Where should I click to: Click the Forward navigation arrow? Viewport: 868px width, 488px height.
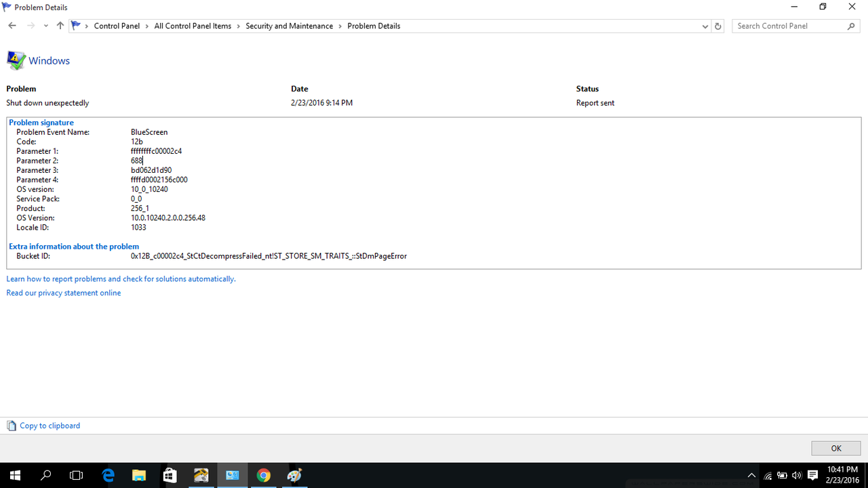pos(30,26)
